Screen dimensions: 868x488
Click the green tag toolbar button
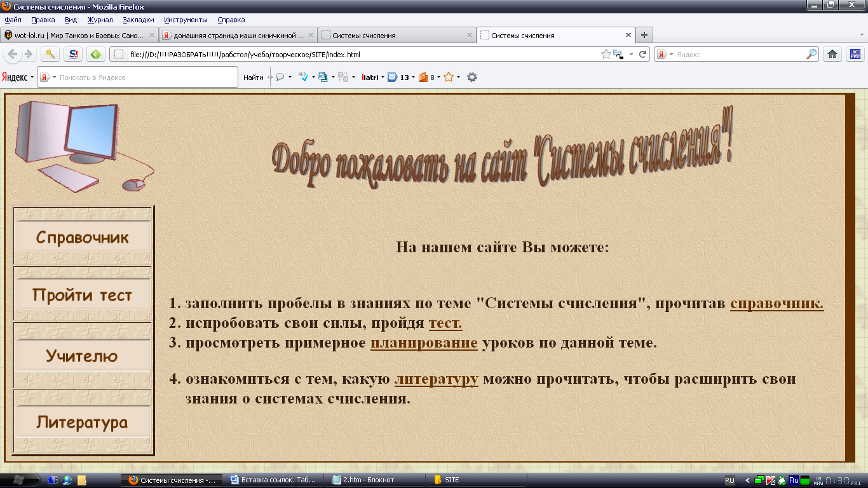[x=96, y=54]
